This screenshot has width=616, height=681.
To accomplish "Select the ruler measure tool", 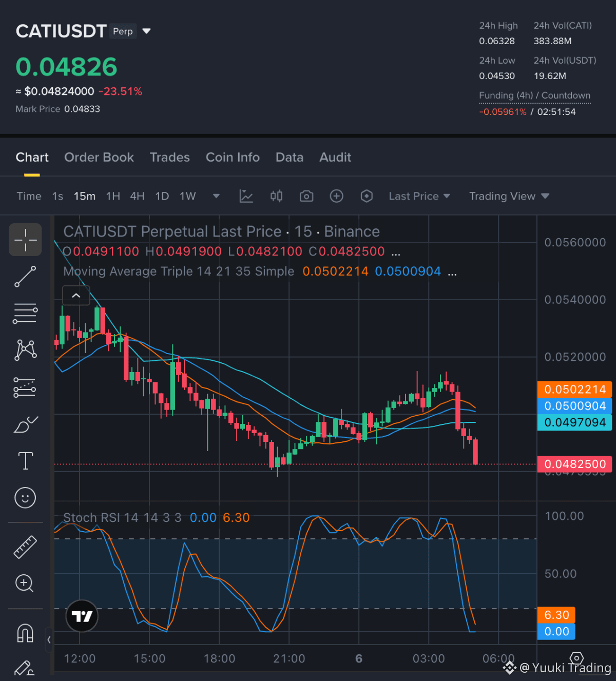I will click(x=25, y=547).
